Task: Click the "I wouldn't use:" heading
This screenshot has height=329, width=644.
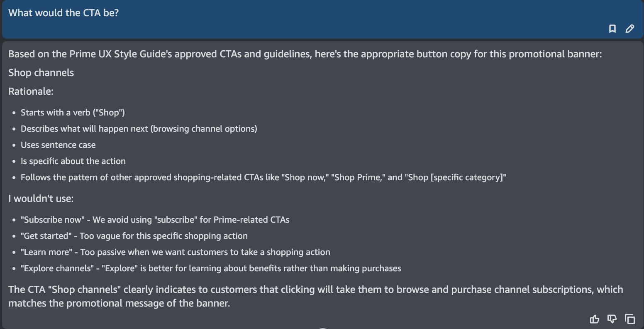Action: [x=41, y=199]
